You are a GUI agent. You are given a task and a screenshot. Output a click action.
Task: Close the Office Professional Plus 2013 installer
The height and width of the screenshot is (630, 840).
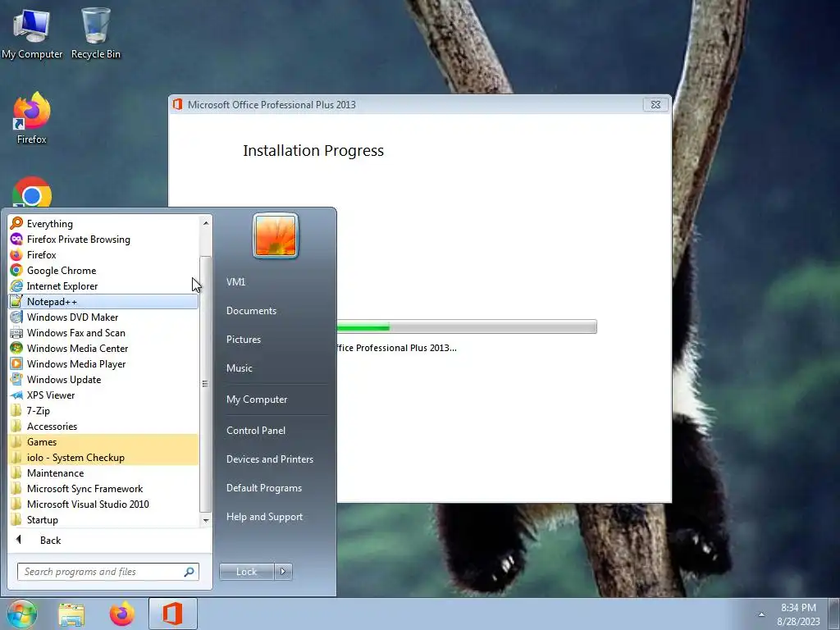tap(655, 104)
